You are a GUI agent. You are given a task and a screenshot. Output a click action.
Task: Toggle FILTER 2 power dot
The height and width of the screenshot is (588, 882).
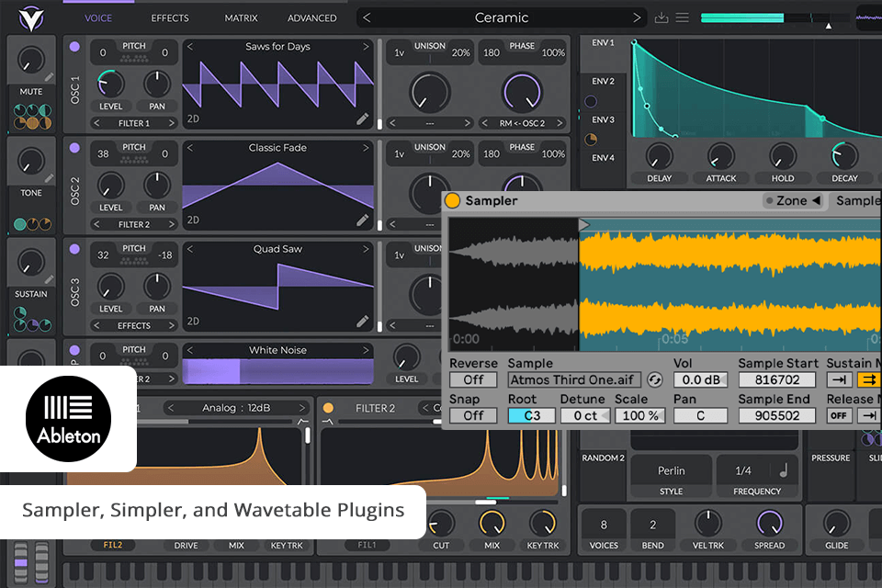point(328,408)
